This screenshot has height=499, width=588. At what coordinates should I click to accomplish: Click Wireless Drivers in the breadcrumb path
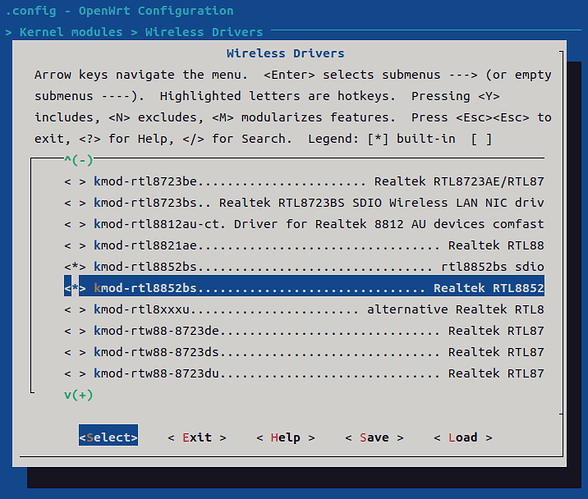204,32
